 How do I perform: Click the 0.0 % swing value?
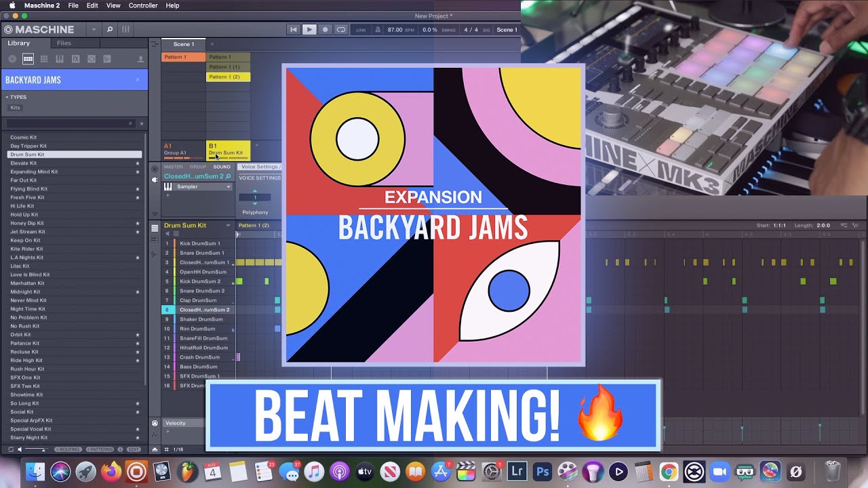coord(430,30)
